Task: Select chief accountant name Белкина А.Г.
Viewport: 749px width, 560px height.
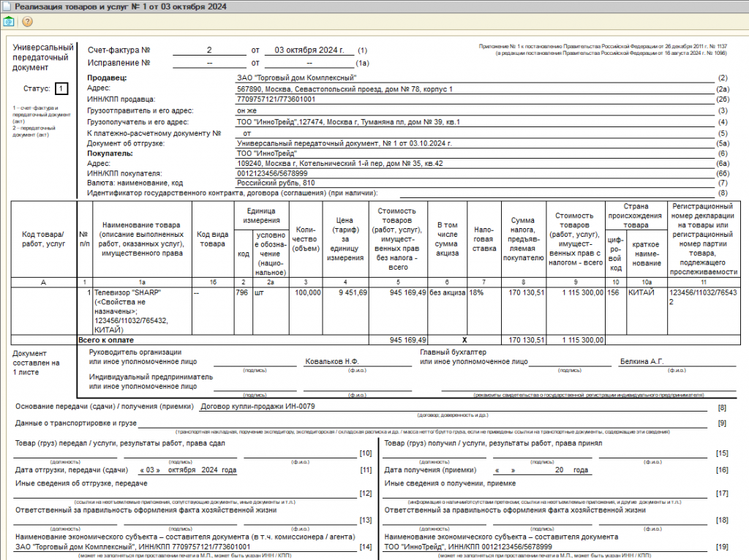Action: coord(641,362)
